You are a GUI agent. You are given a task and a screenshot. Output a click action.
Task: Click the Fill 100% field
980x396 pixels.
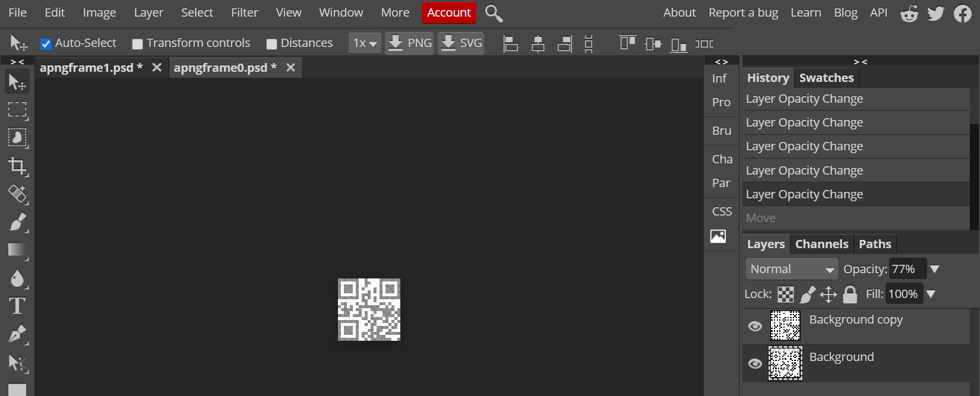904,294
